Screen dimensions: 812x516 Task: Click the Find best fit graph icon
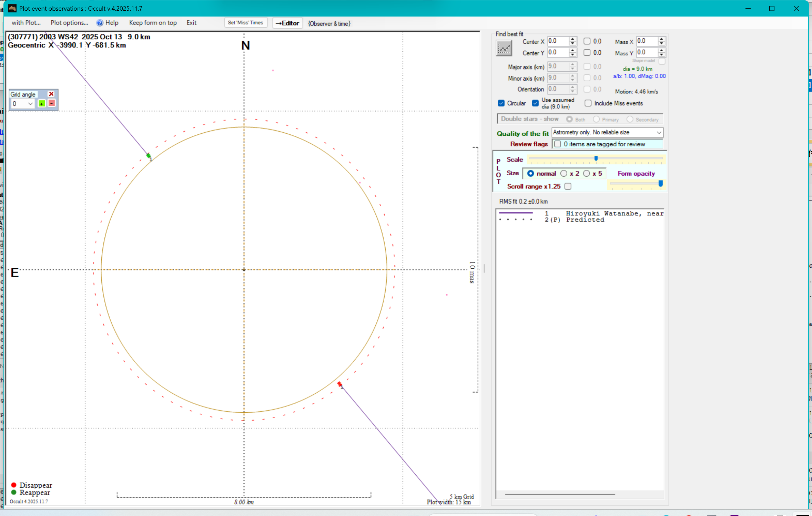pyautogui.click(x=504, y=48)
